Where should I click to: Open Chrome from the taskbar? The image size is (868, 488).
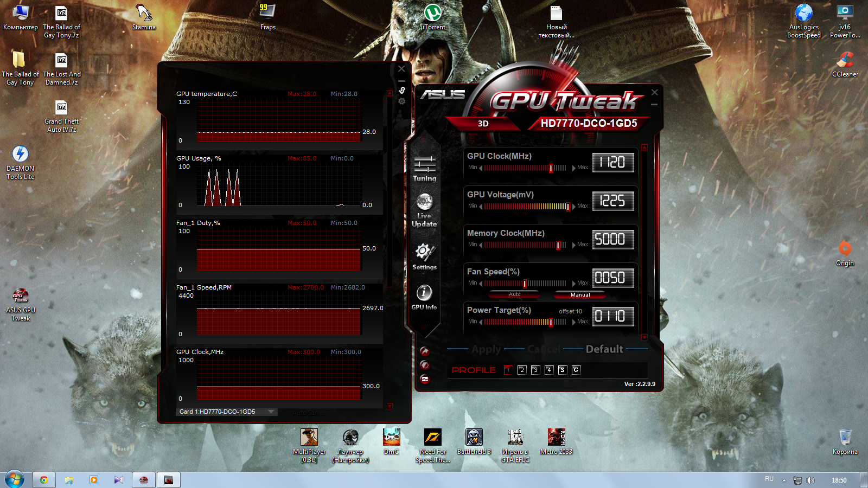click(44, 480)
